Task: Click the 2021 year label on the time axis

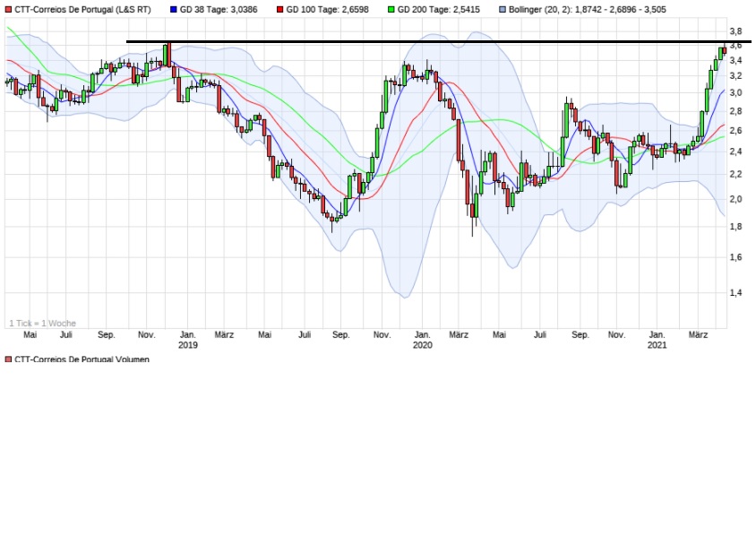Action: point(657,345)
